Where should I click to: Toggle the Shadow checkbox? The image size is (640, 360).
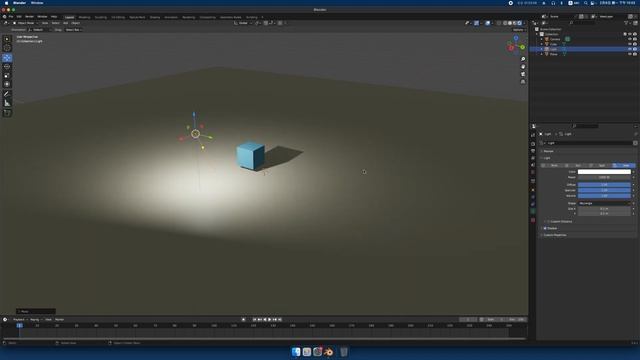coord(545,229)
